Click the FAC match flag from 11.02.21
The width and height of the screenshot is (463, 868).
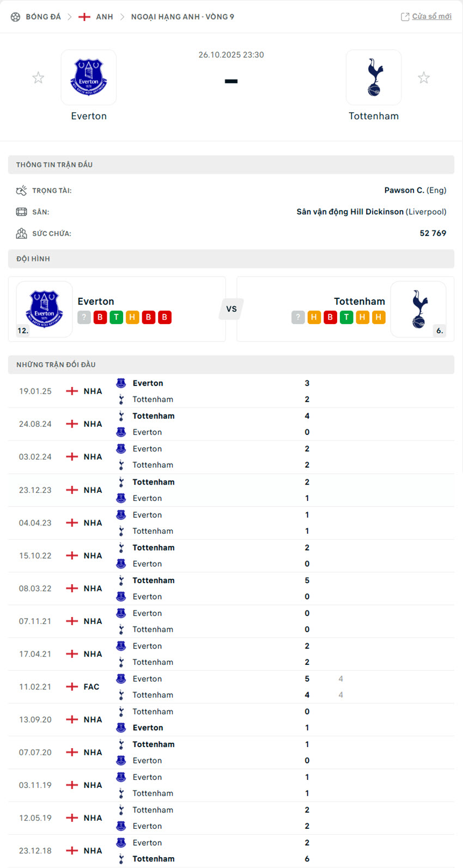coord(71,687)
